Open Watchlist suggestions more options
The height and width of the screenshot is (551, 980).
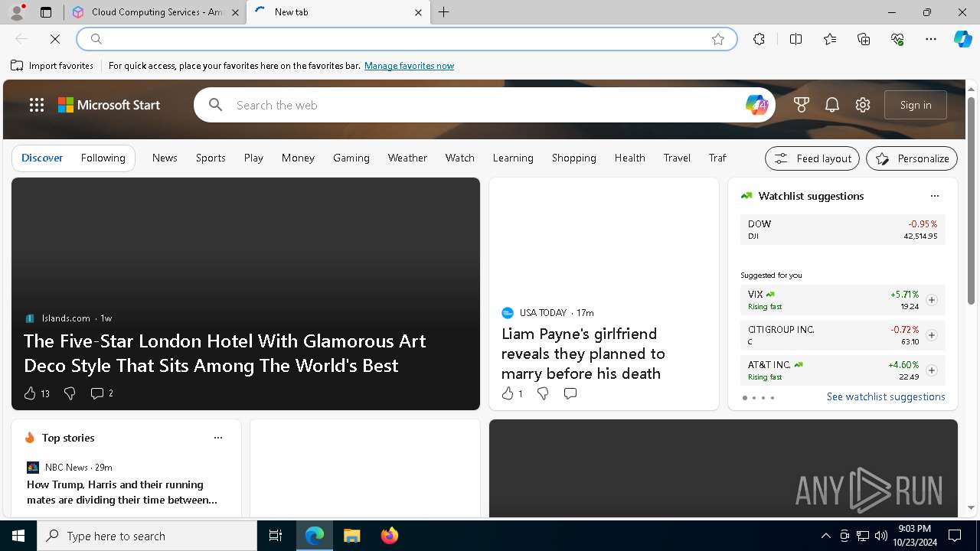pyautogui.click(x=935, y=196)
